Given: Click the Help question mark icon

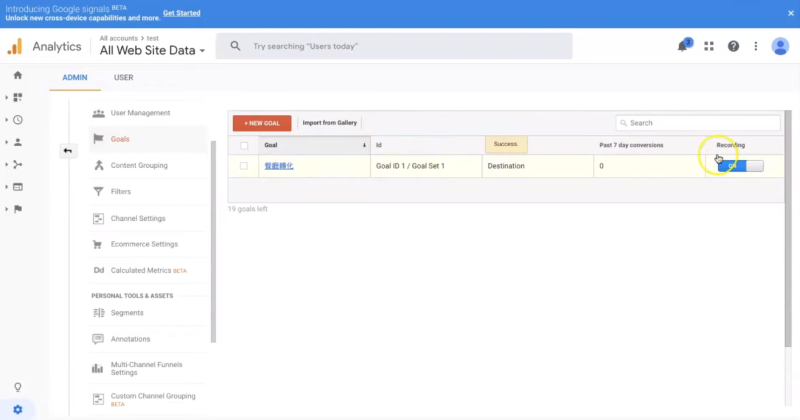Looking at the screenshot, I should [733, 46].
